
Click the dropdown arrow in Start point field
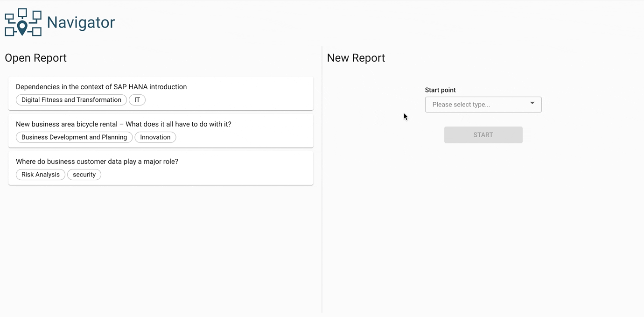pyautogui.click(x=532, y=103)
